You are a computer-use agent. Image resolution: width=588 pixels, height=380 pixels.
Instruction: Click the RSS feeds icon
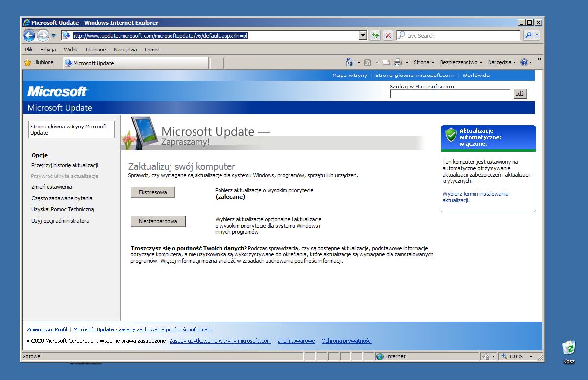tap(367, 63)
